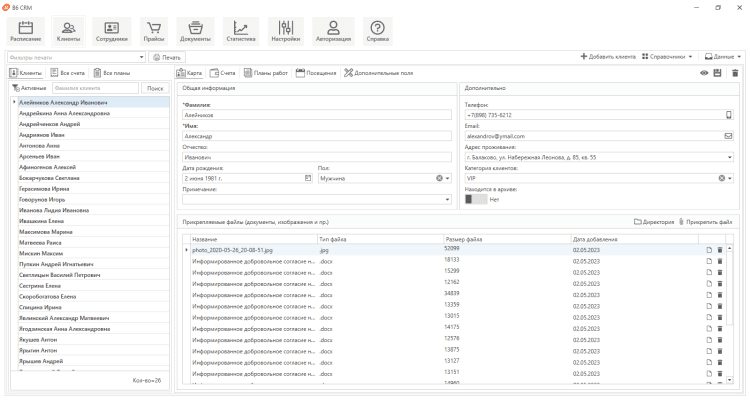Expand the Категория клиентов dropdown
Image resolution: width=750 pixels, height=403 pixels.
coord(731,178)
